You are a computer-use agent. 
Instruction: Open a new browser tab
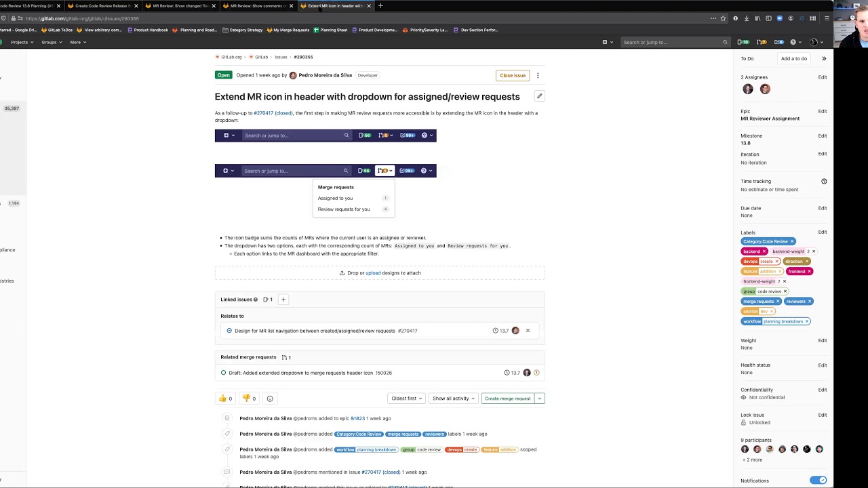(x=380, y=5)
